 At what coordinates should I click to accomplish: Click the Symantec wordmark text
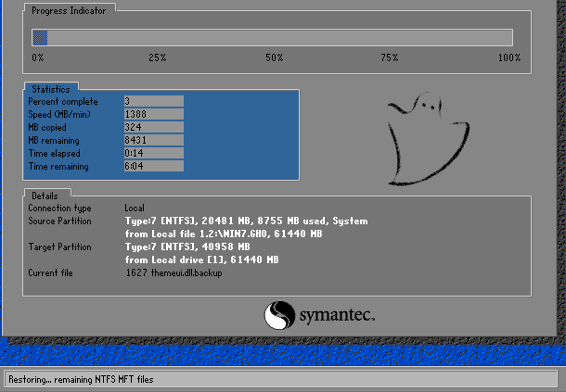(x=337, y=317)
